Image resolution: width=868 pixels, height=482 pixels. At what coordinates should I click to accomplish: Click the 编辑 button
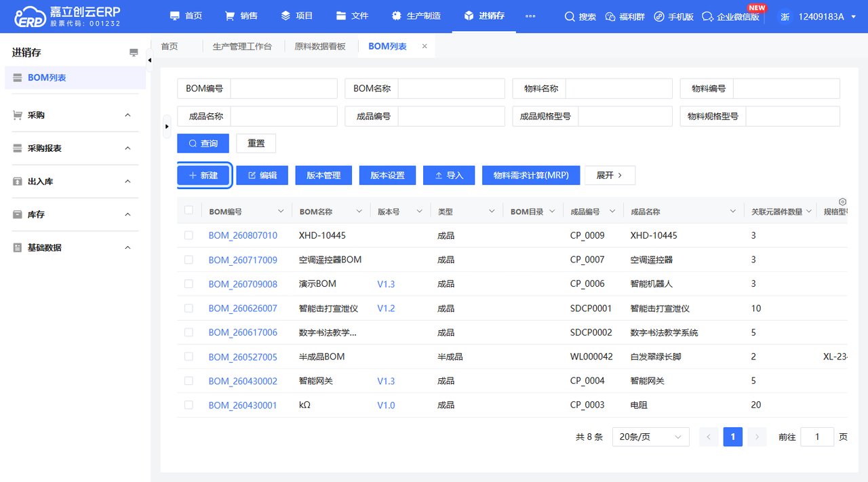coord(262,175)
